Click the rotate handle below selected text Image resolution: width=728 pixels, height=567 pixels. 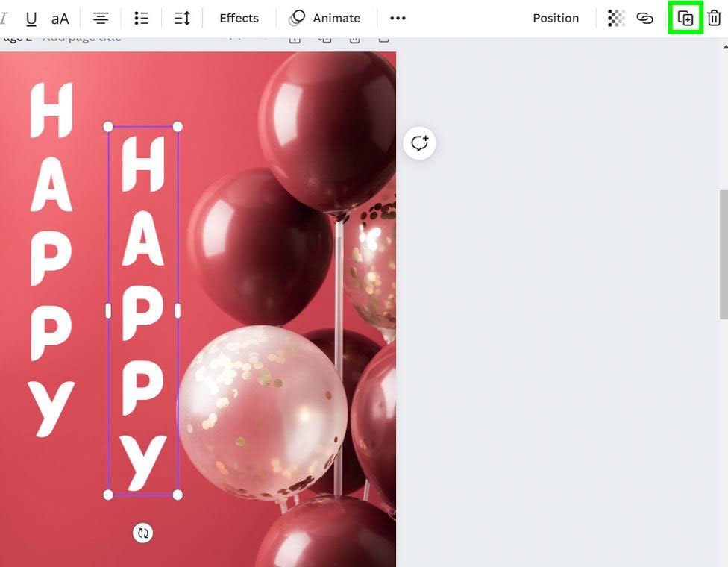[143, 533]
